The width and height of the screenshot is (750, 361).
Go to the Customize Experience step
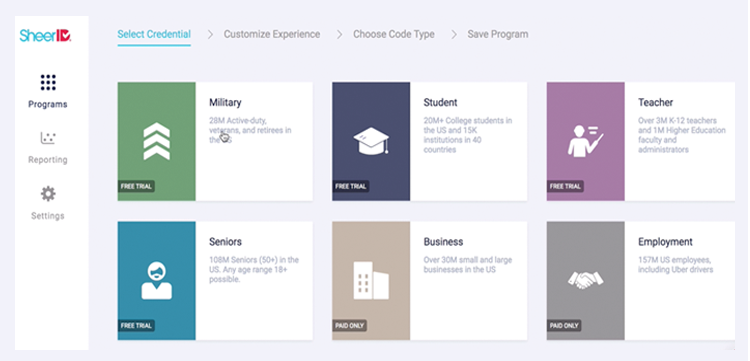tap(272, 34)
